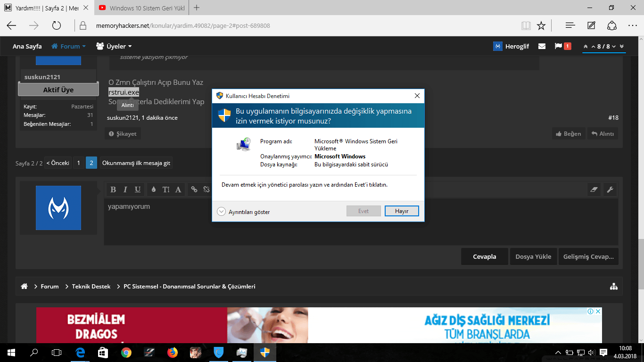Click the remove formatting eraser icon
Screen dimensions: 644x362
tap(594, 190)
